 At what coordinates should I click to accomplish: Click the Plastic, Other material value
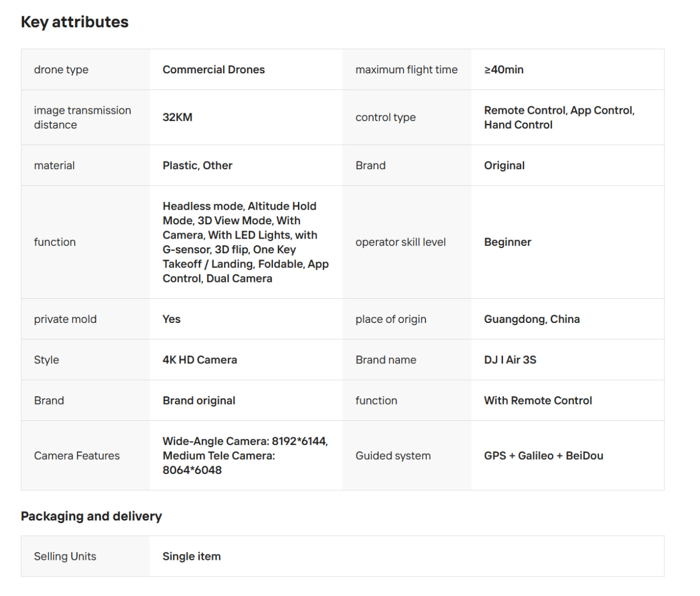[197, 165]
